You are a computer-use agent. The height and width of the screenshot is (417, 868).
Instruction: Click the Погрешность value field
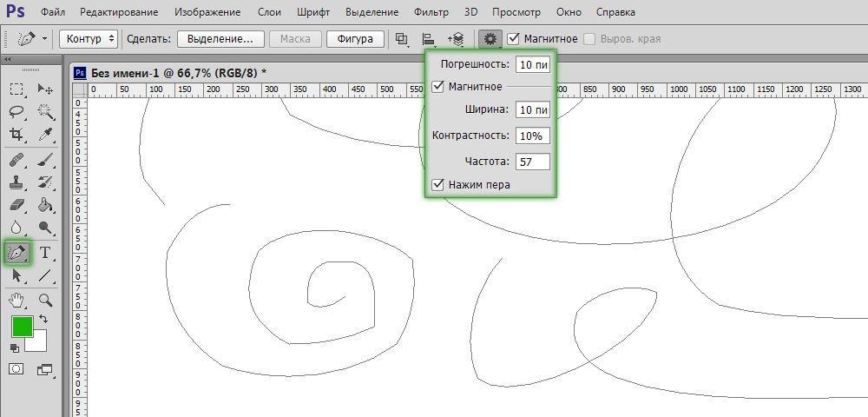[533, 64]
